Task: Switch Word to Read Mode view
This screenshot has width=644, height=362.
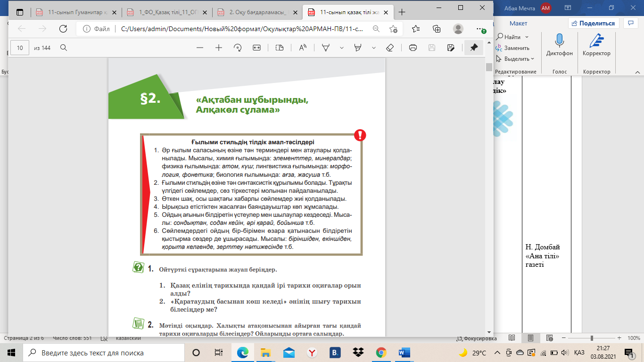Action: (x=512, y=338)
